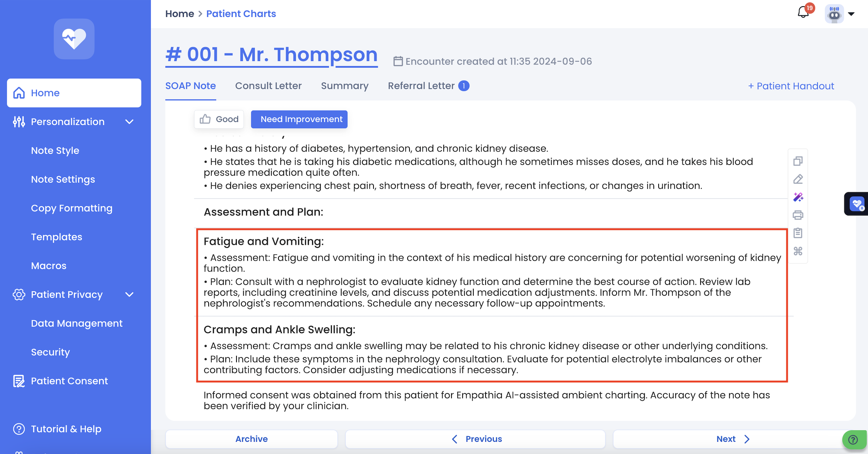Viewport: 868px width, 454px height.
Task: Click the Mr. Thompson patient title
Action: (x=271, y=55)
